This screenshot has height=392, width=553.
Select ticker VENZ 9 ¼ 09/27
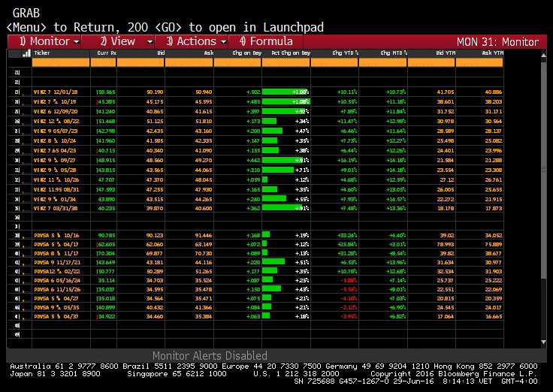point(54,161)
